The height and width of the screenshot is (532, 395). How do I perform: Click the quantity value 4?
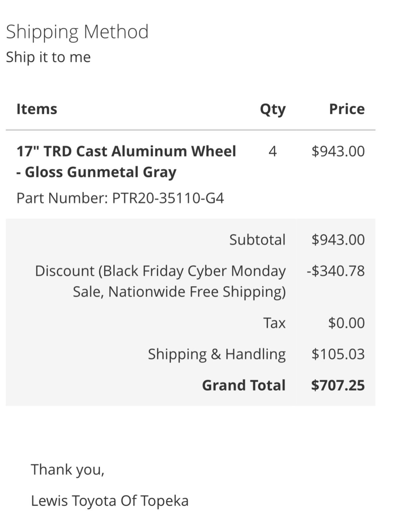pyautogui.click(x=273, y=151)
